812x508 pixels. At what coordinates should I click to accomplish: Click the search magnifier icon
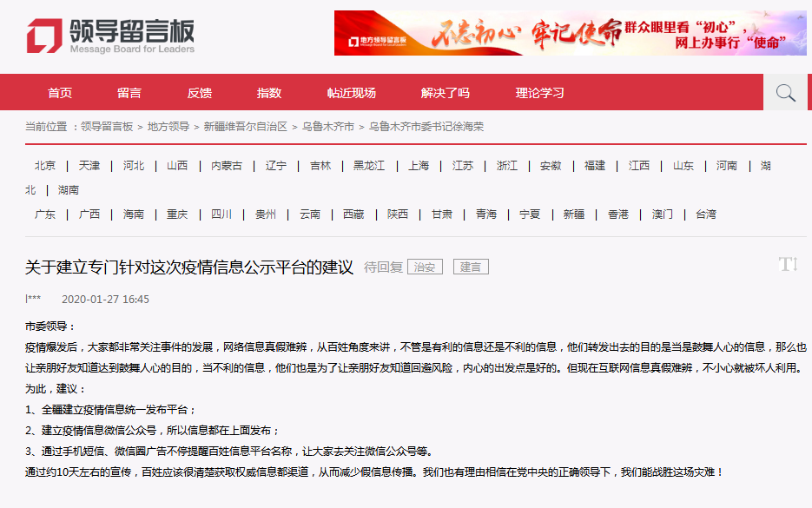click(786, 93)
